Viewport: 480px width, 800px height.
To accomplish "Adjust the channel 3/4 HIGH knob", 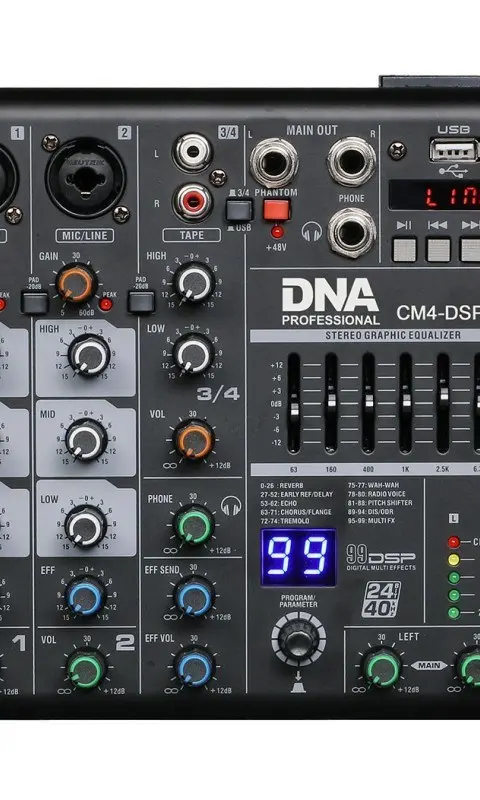I will [x=193, y=282].
